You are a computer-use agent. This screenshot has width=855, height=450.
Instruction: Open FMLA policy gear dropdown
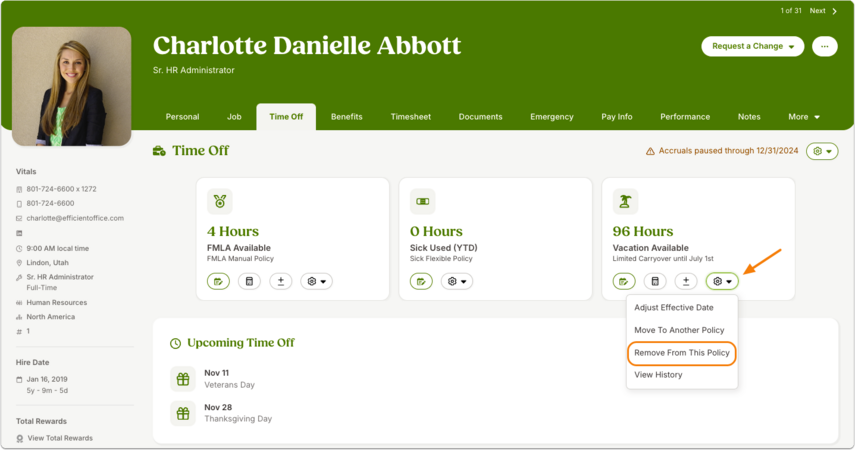pos(316,281)
